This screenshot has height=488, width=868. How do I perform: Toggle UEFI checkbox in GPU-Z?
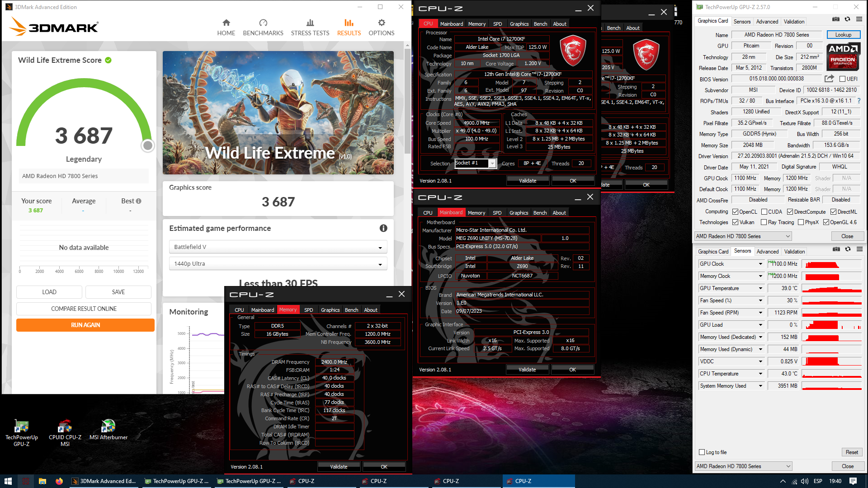[843, 79]
